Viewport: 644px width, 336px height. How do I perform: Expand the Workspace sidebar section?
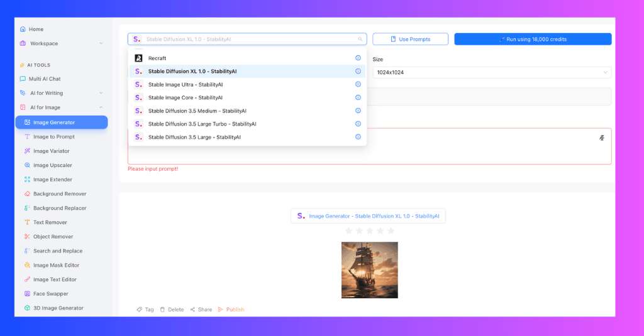(x=101, y=43)
